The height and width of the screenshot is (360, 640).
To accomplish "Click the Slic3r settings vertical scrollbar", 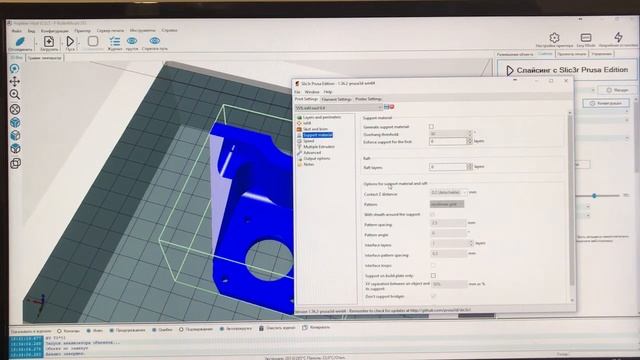I will coord(572,200).
